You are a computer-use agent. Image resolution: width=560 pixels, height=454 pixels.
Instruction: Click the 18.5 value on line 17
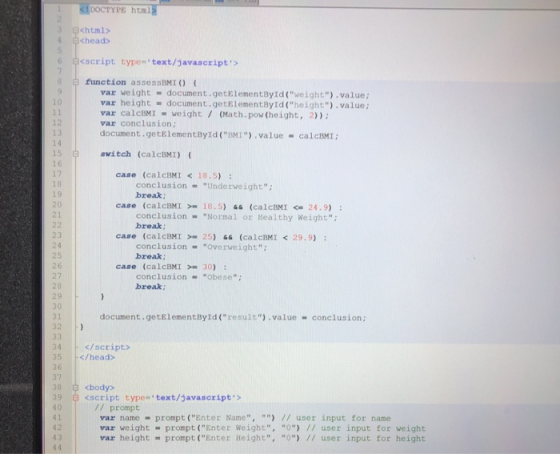point(208,175)
